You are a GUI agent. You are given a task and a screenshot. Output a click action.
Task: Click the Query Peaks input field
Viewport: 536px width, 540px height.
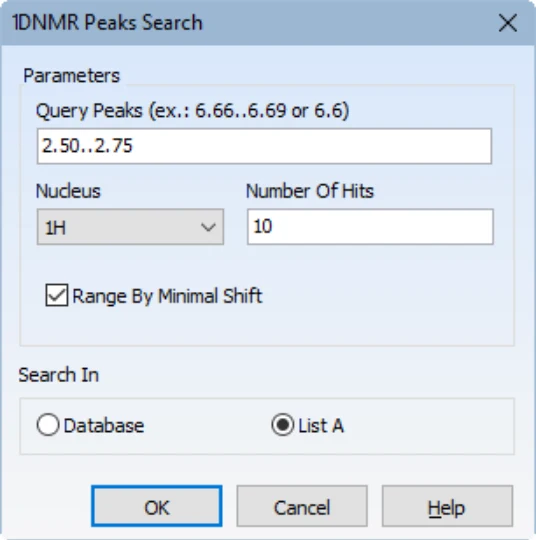(x=264, y=146)
